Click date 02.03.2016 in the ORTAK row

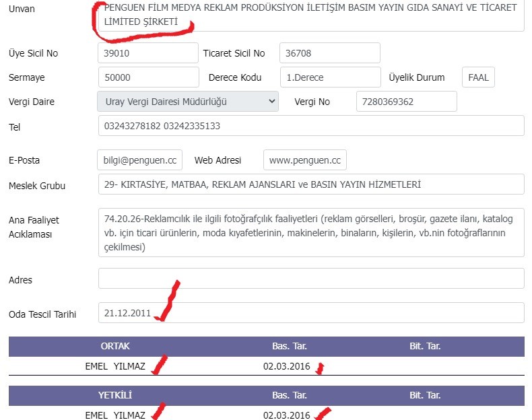(287, 366)
